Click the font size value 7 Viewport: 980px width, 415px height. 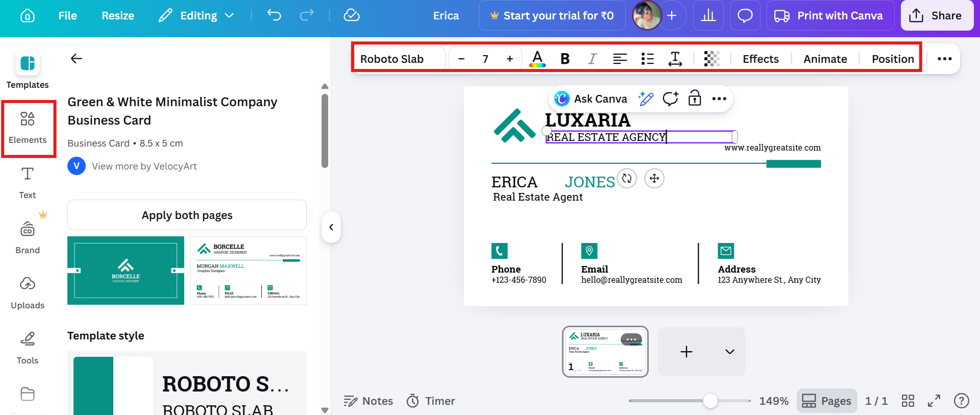pos(485,59)
